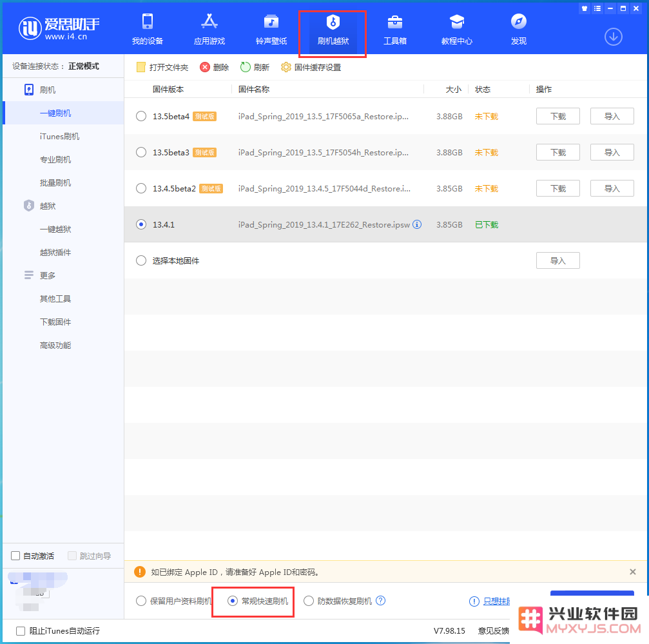Dismiss the Apple ID notice bar
This screenshot has height=644, width=649.
click(632, 572)
